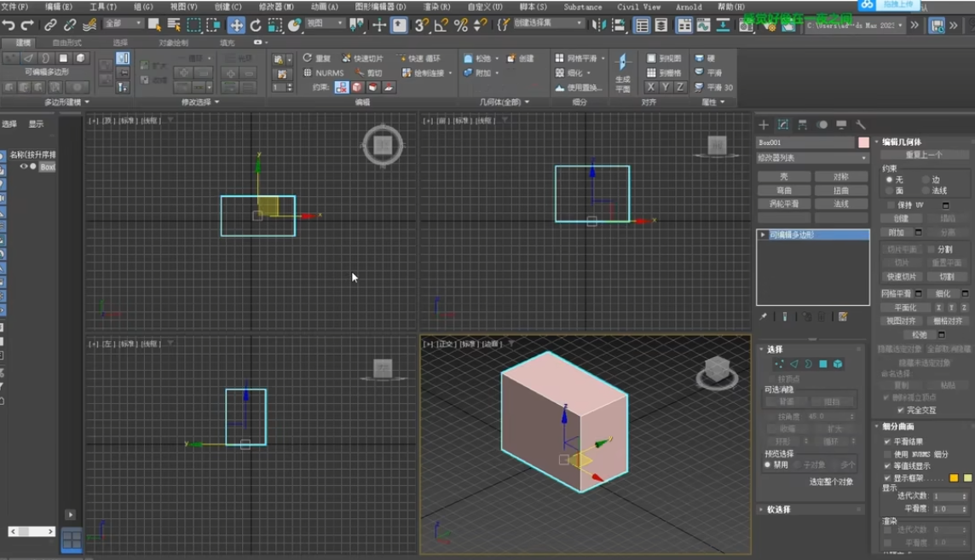Screen dimensions: 975x560
Task: Select the 面 (Face) constraint radio button
Action: 889,190
